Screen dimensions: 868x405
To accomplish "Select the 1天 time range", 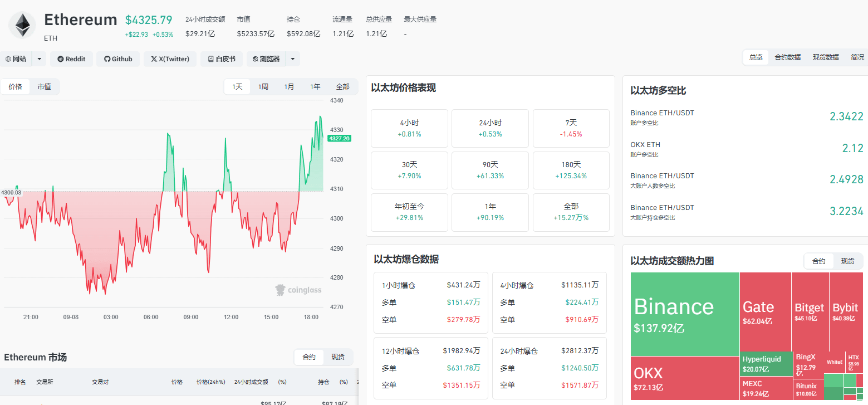I will 237,86.
